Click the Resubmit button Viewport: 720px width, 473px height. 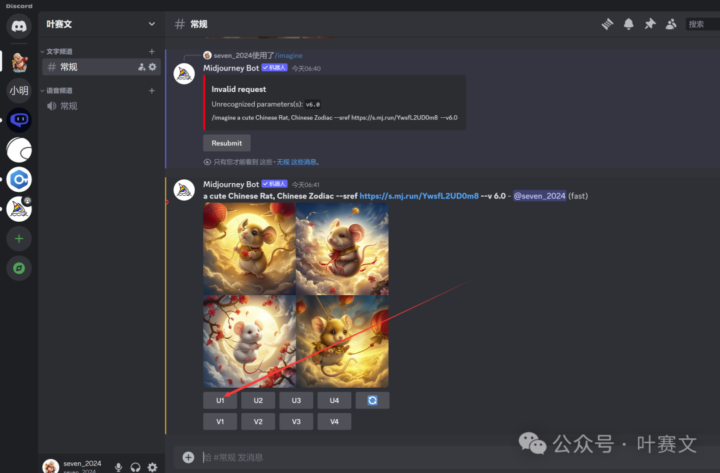click(x=227, y=143)
